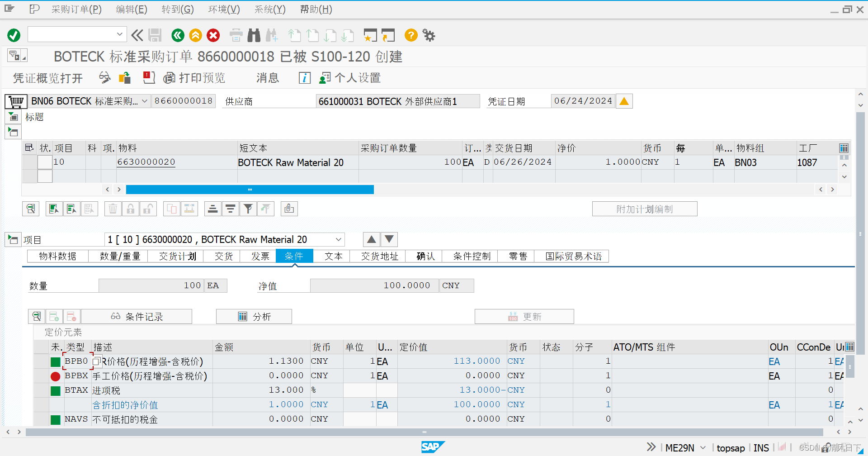Open the ME29N status bar dropdown arrow
The width and height of the screenshot is (868, 456).
point(703,448)
